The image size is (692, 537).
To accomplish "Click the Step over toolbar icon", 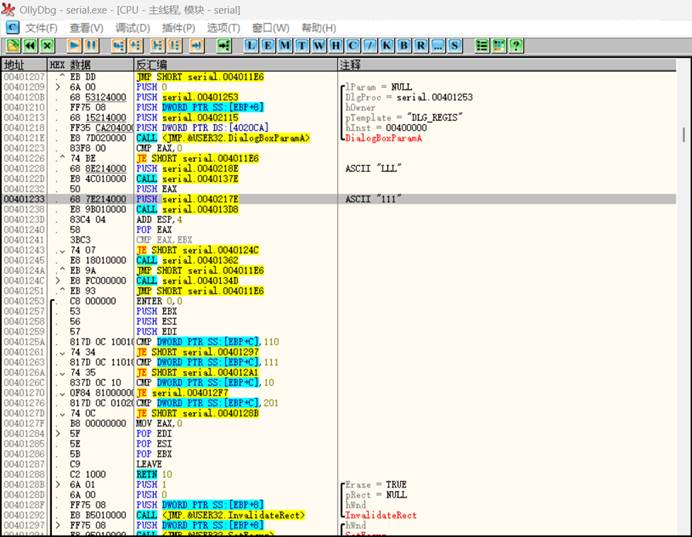I will (x=137, y=46).
